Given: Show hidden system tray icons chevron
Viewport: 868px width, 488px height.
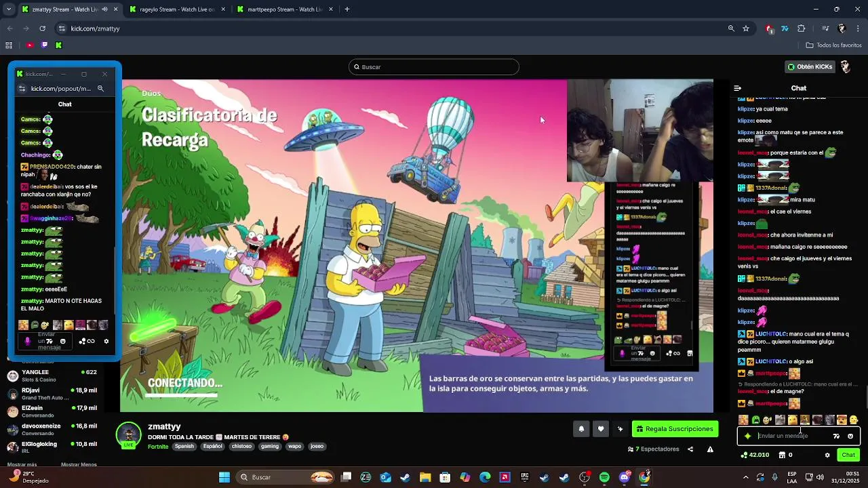Looking at the screenshot, I should click(x=745, y=477).
